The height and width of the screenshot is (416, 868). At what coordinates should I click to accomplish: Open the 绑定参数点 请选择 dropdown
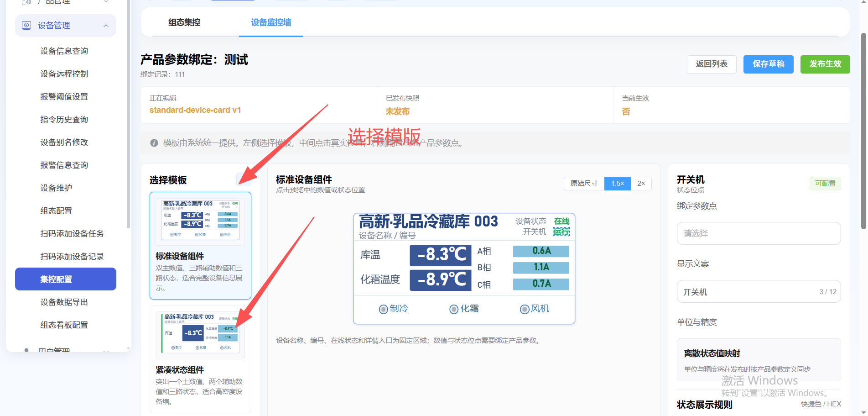coord(759,233)
